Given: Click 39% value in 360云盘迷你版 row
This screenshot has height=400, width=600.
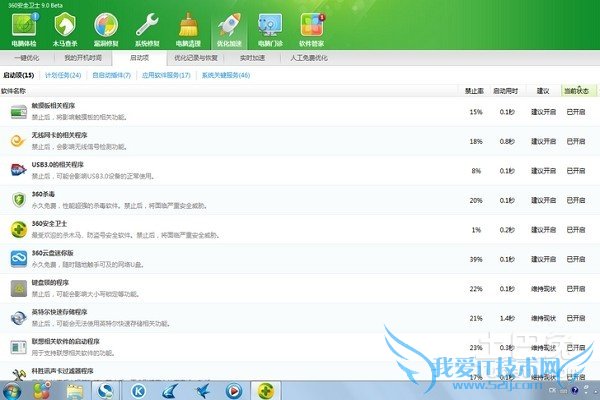Looking at the screenshot, I should [x=476, y=259].
